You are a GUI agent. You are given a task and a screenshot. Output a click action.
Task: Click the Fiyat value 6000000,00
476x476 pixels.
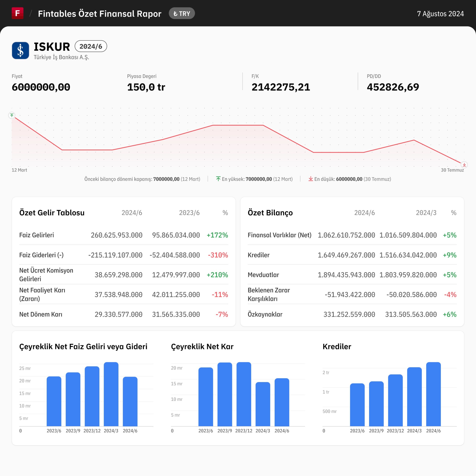(x=41, y=87)
